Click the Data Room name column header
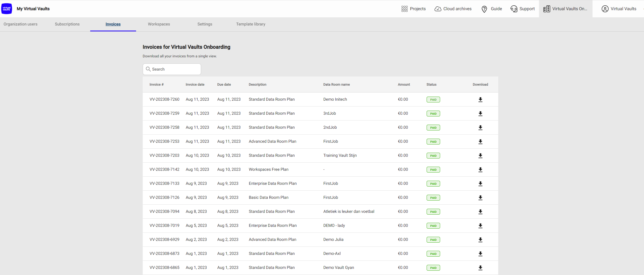The height and width of the screenshot is (275, 644). click(336, 85)
